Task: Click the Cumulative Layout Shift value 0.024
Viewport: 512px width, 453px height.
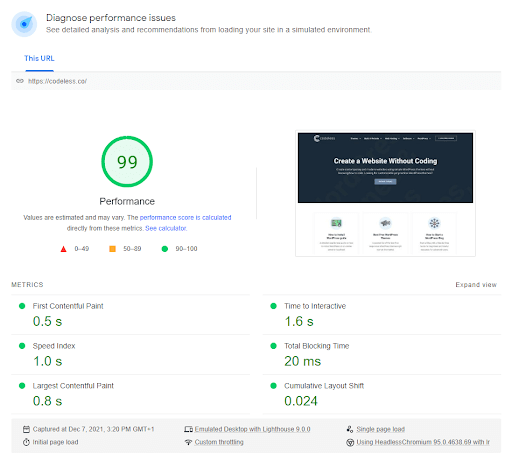Action: click(x=301, y=401)
